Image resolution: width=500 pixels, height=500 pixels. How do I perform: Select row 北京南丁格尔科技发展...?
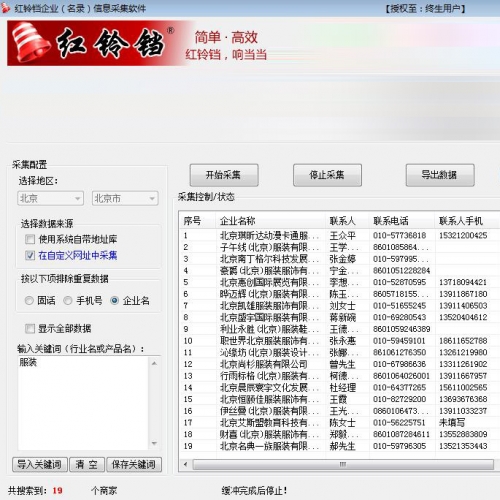click(x=339, y=259)
